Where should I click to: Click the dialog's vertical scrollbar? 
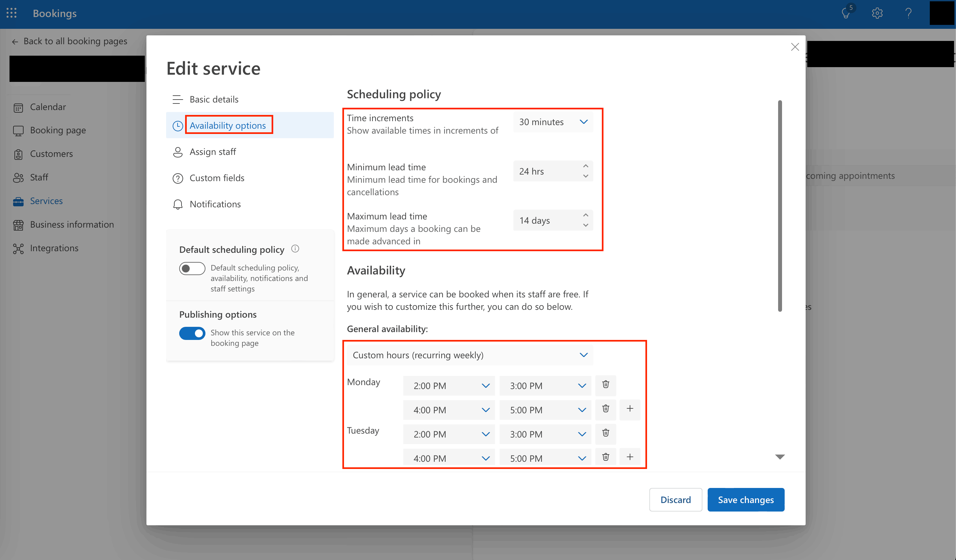[x=780, y=206]
